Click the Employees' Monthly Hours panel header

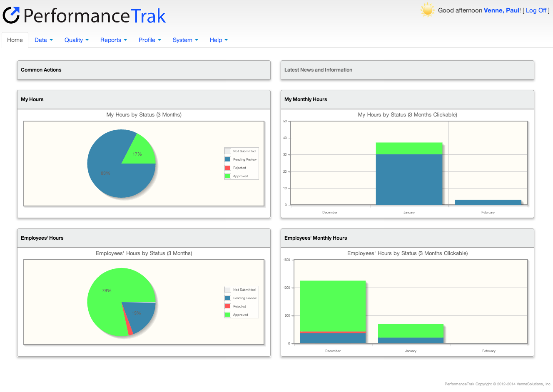click(x=407, y=238)
